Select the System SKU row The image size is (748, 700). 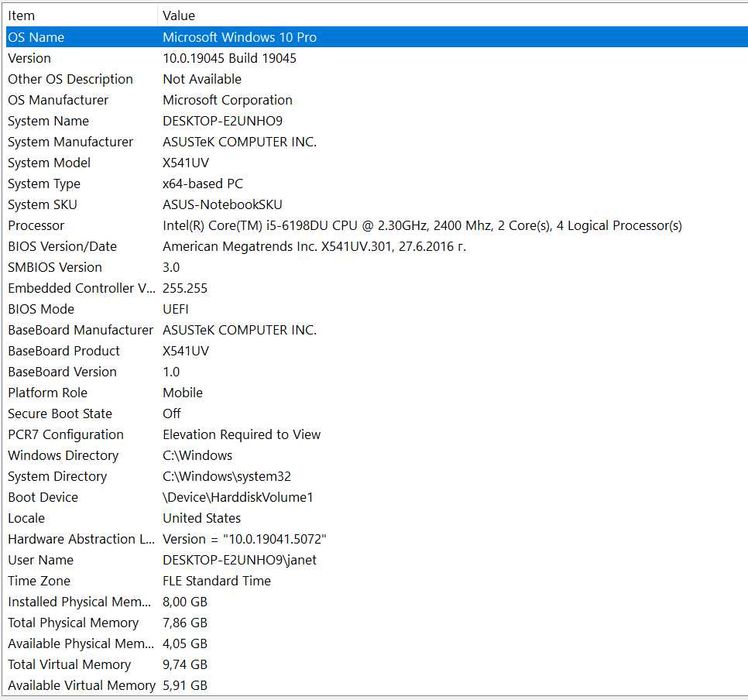(x=377, y=205)
